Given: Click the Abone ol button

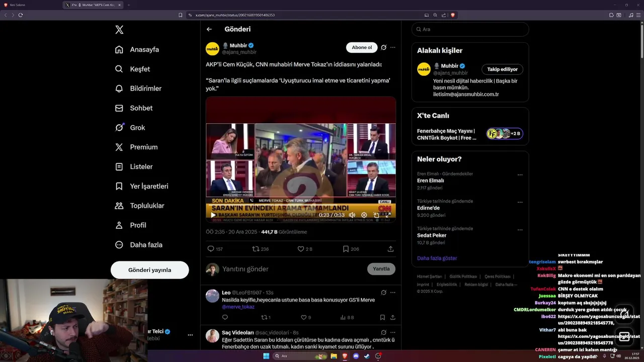Looking at the screenshot, I should click(x=362, y=47).
